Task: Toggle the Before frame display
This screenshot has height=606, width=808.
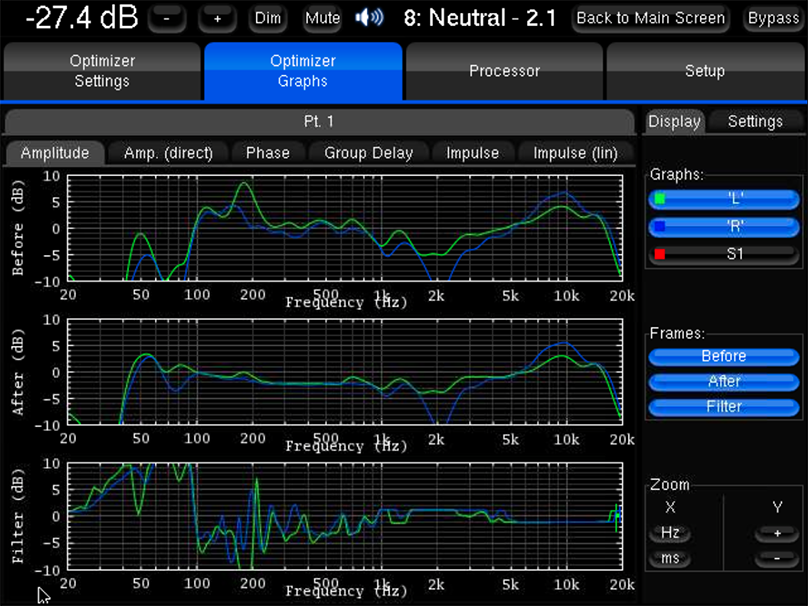Action: (724, 357)
